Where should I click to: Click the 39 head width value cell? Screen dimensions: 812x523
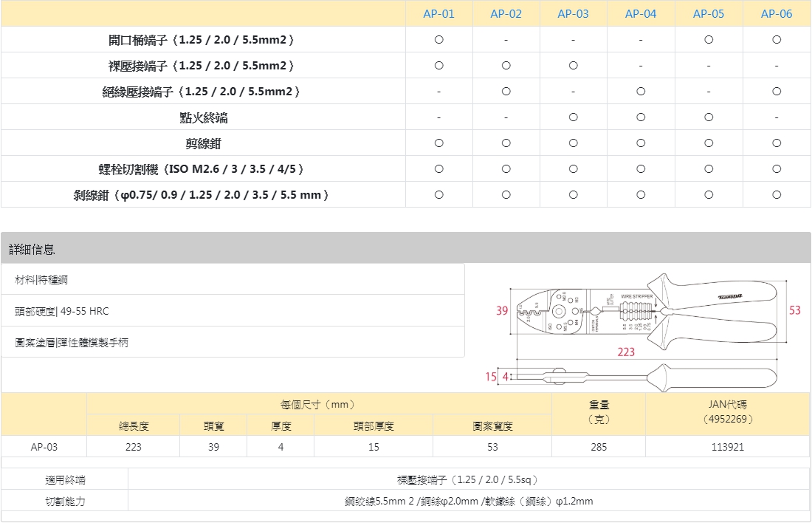(x=213, y=447)
